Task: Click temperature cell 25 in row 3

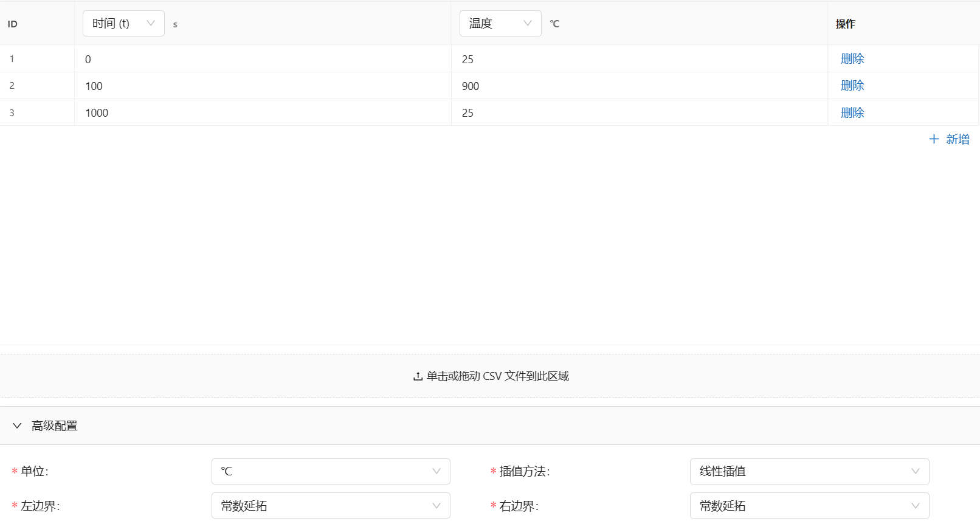Action: [x=640, y=112]
